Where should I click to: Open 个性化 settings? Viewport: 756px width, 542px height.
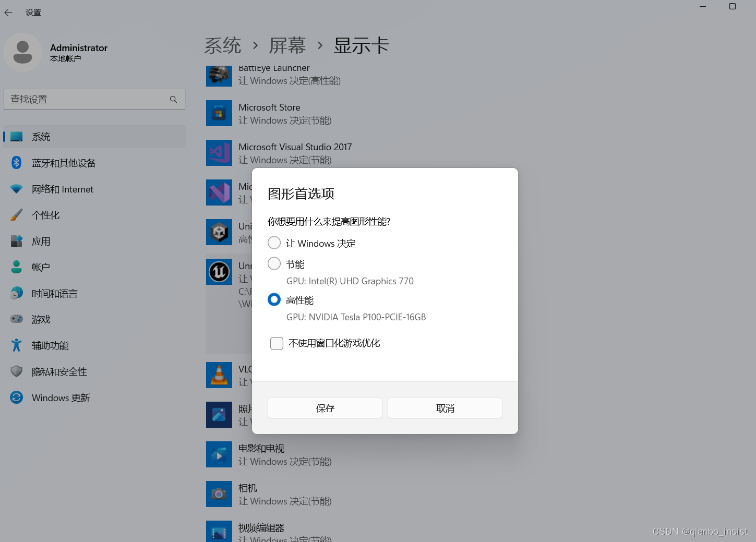pos(94,215)
